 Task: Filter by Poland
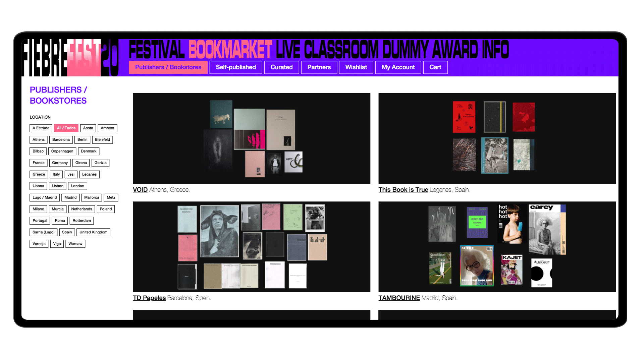[106, 209]
